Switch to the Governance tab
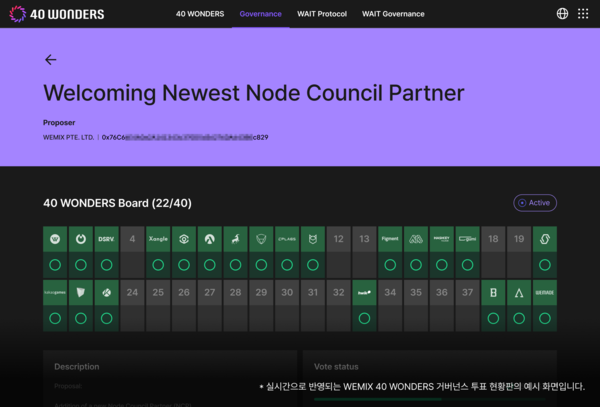600x407 pixels. [260, 14]
